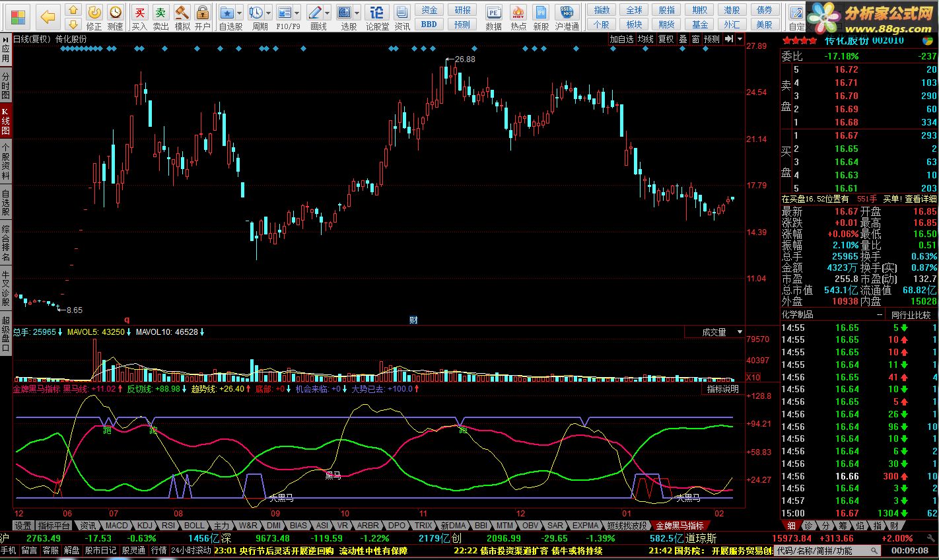
Task: Expand the 自选股 dropdown arrow
Action: (239, 13)
